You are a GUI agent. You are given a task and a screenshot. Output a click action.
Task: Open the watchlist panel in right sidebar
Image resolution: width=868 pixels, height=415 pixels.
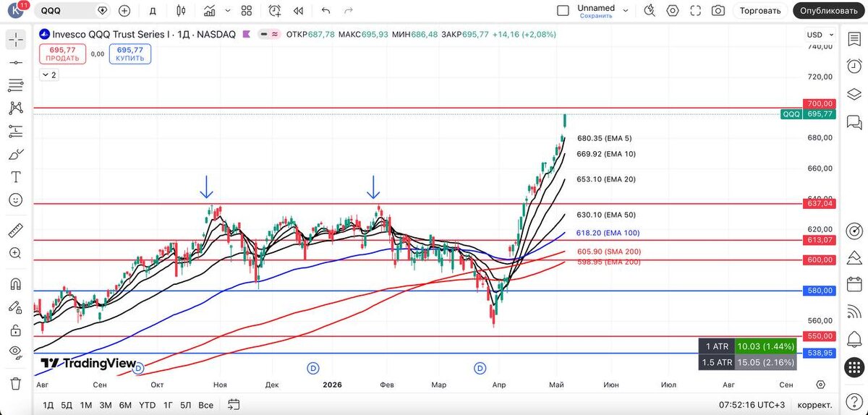coord(854,38)
